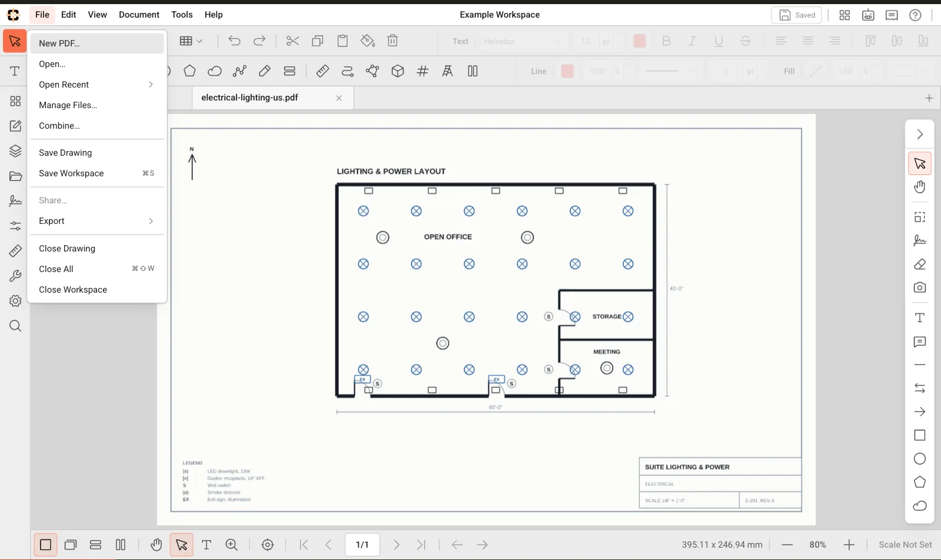Click the trash delete icon in toolbar
Image resolution: width=941 pixels, height=560 pixels.
tap(393, 41)
